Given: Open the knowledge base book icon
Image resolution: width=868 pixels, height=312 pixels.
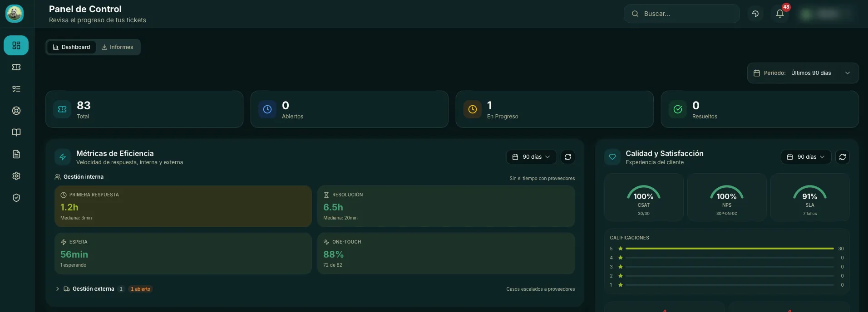Looking at the screenshot, I should 16,132.
